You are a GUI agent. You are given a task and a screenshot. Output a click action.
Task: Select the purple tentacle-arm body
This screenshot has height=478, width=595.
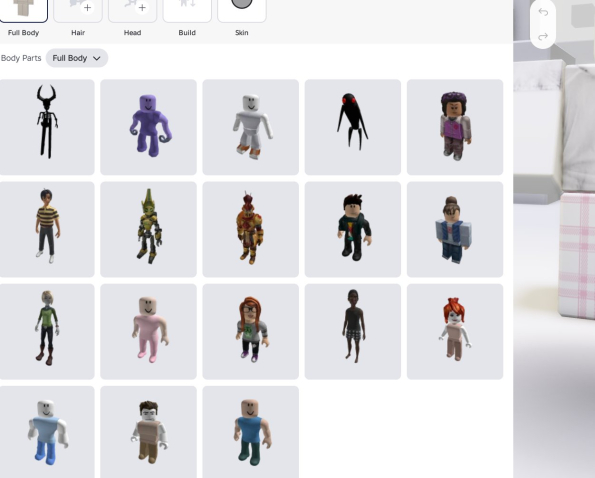[x=148, y=127]
